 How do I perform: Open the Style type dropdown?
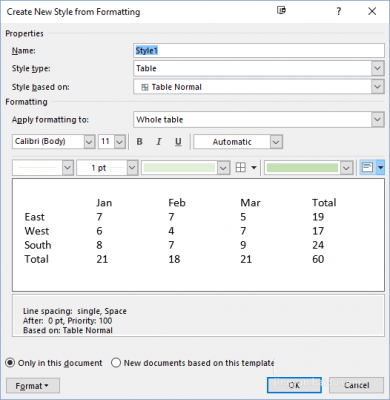377,68
